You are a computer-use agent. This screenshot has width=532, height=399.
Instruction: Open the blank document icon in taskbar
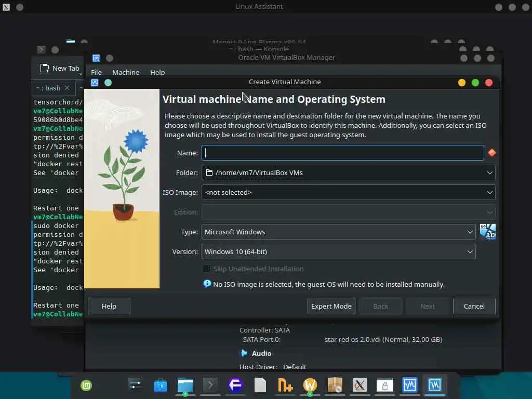tap(260, 385)
